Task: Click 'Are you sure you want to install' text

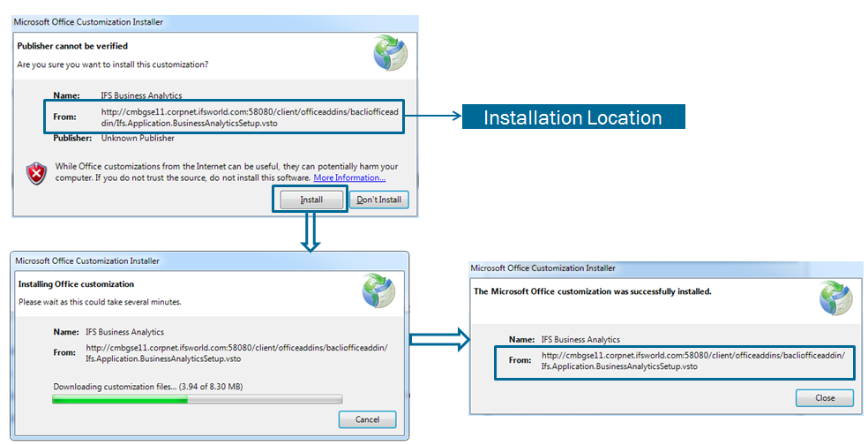Action: 113,64
